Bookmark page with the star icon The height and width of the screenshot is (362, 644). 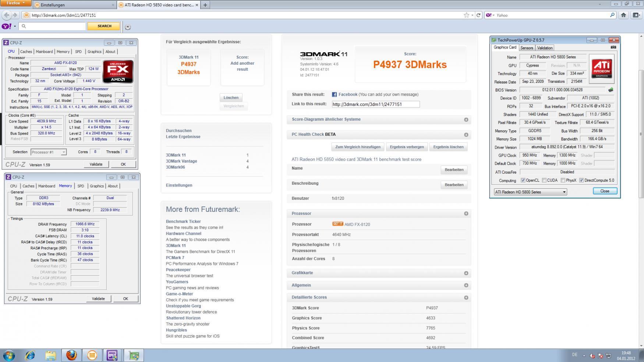tap(467, 15)
